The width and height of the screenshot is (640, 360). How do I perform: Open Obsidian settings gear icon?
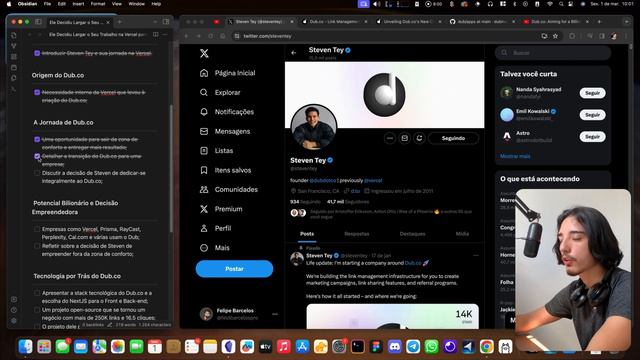14,321
